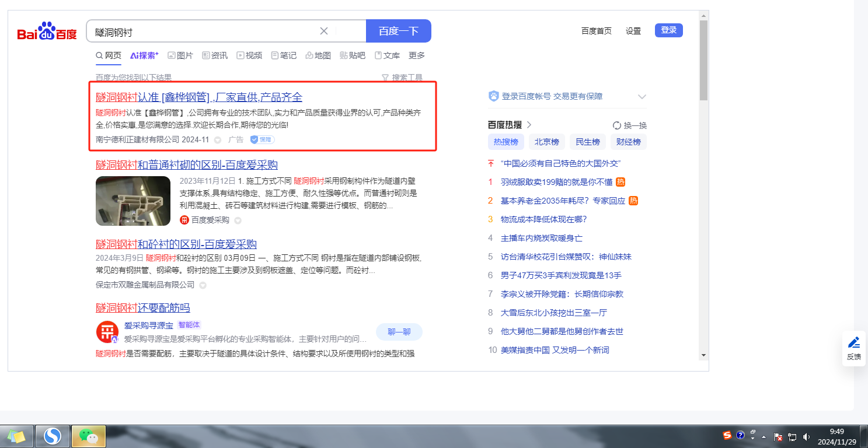Open the Action Center flag tray icon
The image size is (868, 448).
coord(778,436)
